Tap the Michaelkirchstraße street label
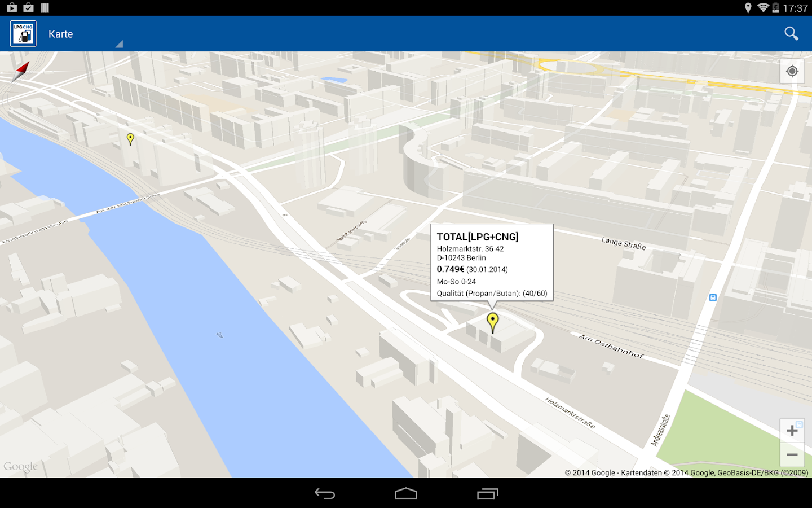This screenshot has width=812, height=508. (x=35, y=231)
